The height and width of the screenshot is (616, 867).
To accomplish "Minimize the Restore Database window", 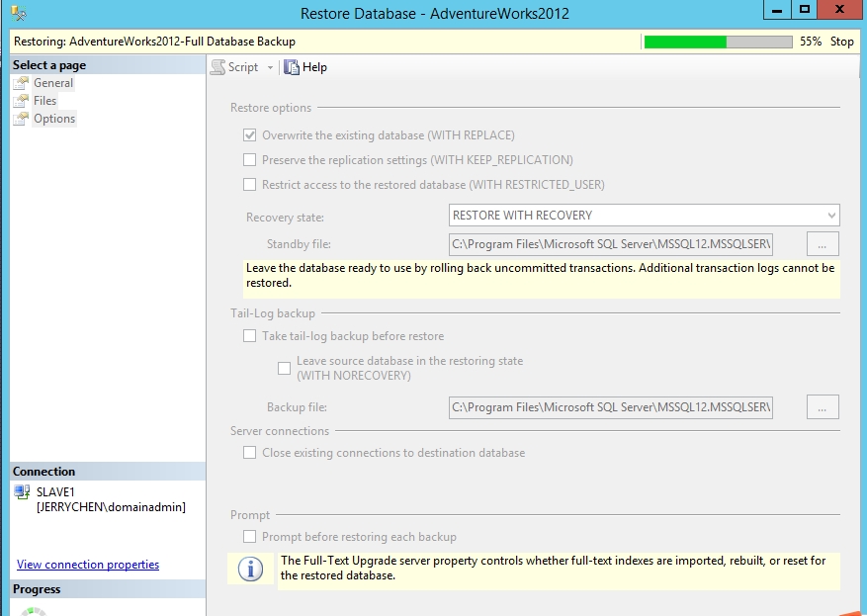I will (x=777, y=10).
